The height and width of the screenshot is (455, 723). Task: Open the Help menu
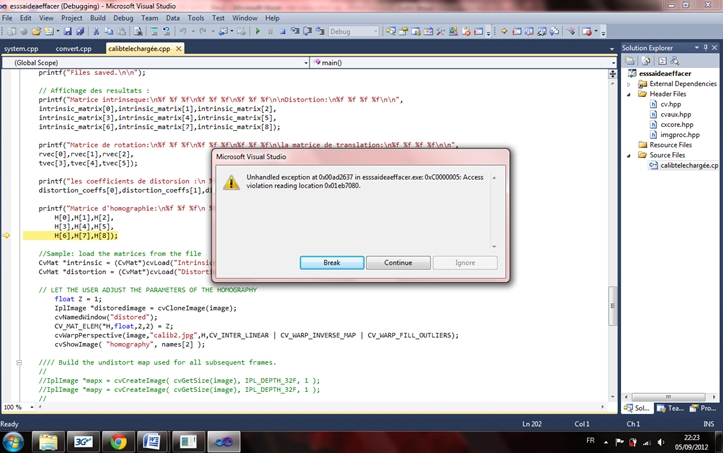click(x=272, y=18)
